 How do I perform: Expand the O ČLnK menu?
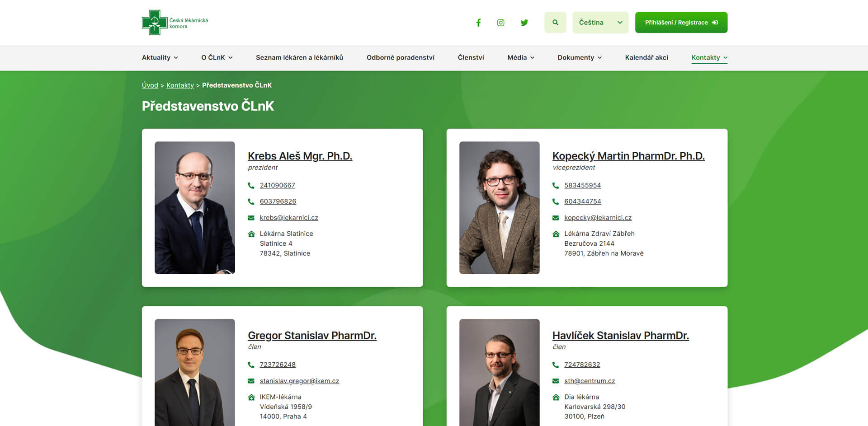pyautogui.click(x=217, y=58)
